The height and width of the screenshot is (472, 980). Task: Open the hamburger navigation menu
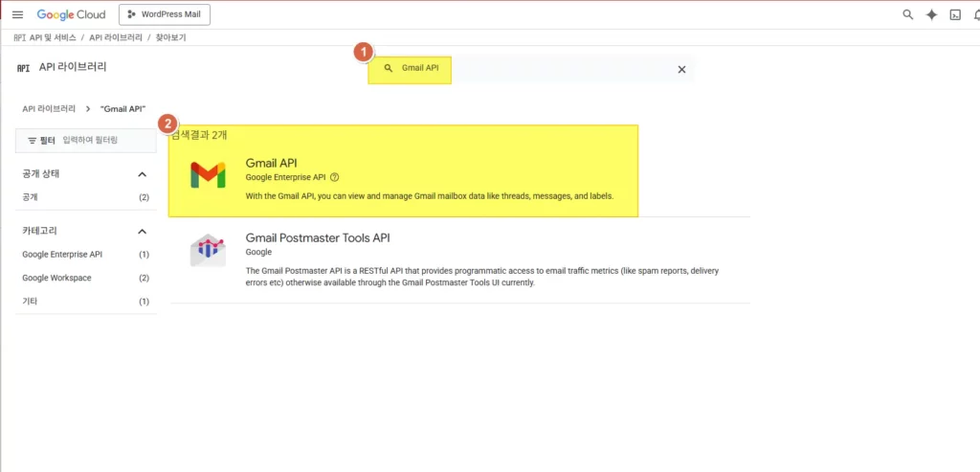[x=17, y=14]
